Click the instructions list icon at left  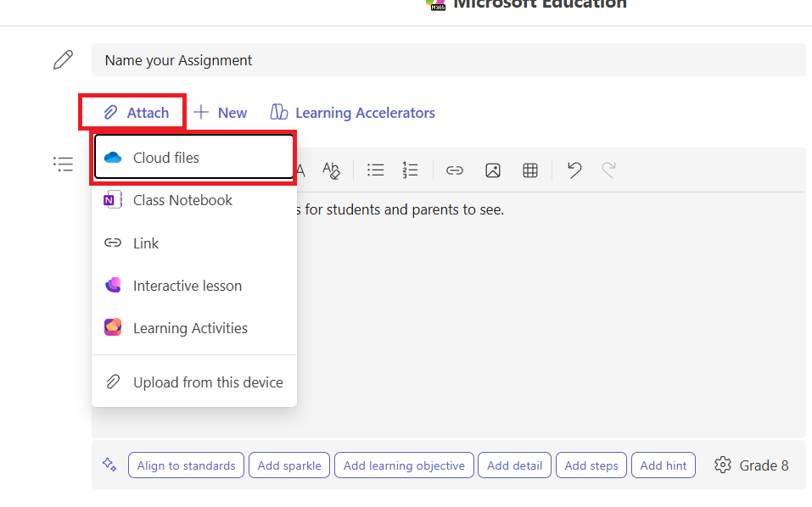coord(63,164)
